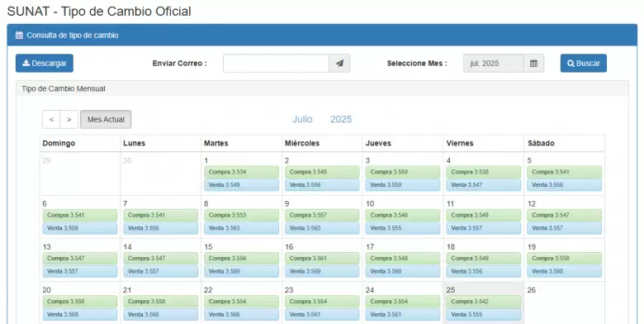Image resolution: width=644 pixels, height=324 pixels.
Task: Click the paper plane send email icon
Action: 339,64
